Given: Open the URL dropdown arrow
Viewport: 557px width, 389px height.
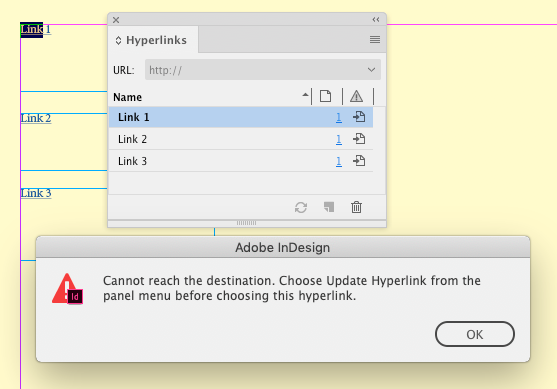Looking at the screenshot, I should (x=371, y=70).
